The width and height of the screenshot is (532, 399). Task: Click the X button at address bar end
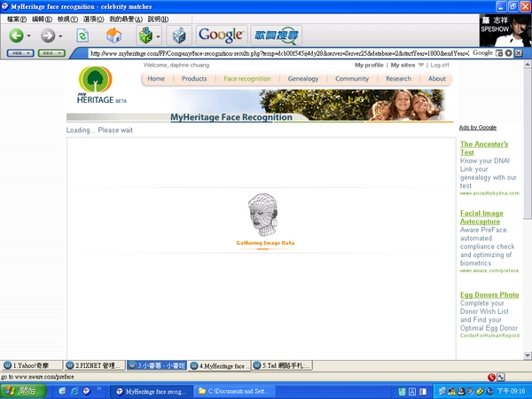(x=519, y=53)
